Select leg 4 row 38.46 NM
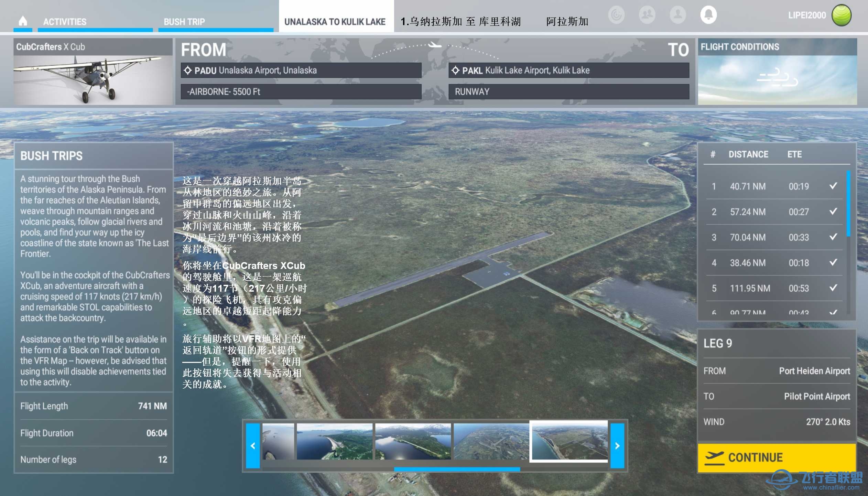 coord(774,263)
